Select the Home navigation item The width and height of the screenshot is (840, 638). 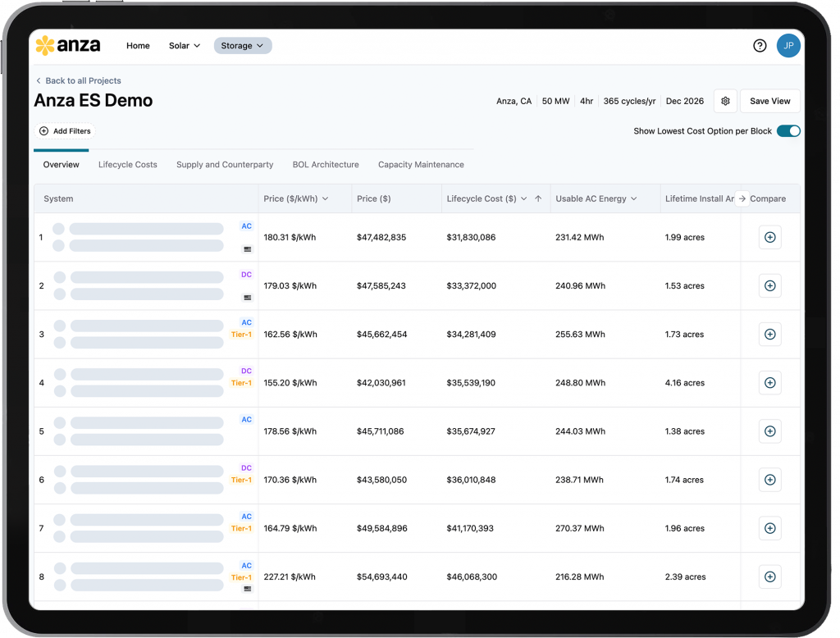point(138,46)
